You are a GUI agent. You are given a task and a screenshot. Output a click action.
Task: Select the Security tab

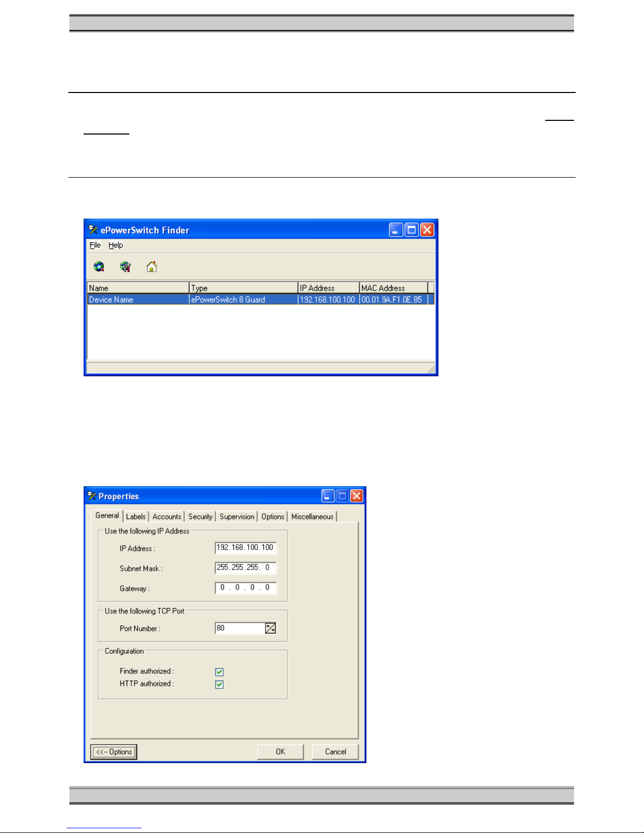(x=200, y=517)
